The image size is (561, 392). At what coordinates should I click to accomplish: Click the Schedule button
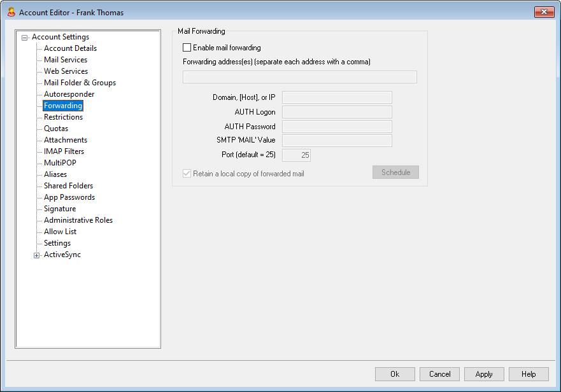tap(395, 172)
